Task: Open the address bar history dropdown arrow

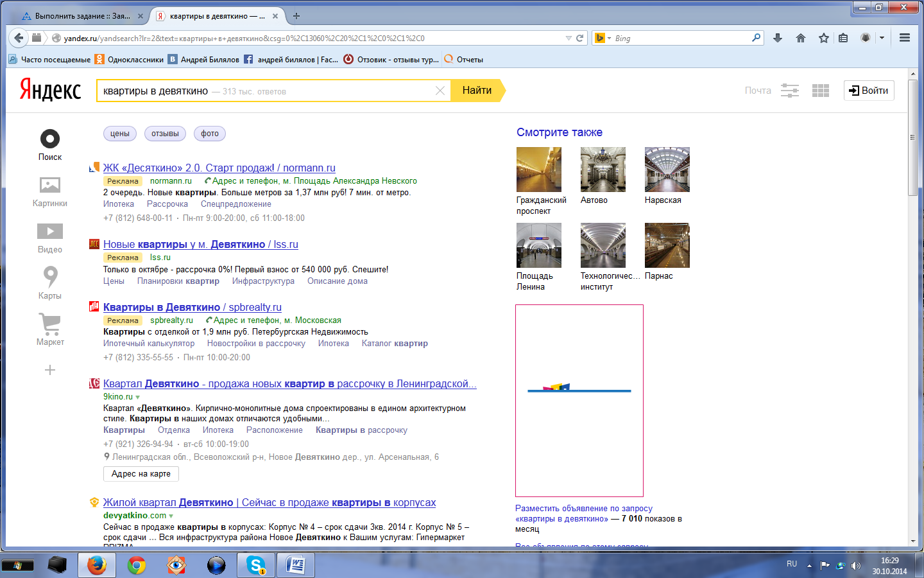Action: [569, 38]
